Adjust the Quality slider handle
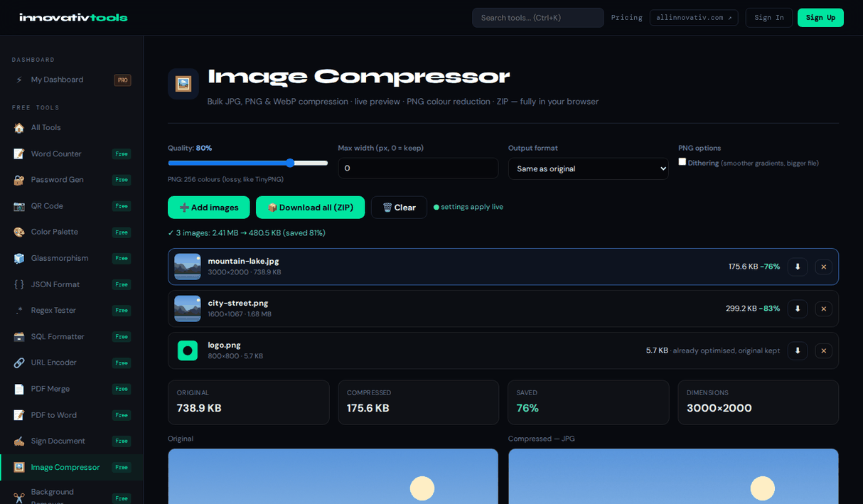The image size is (863, 504). (x=290, y=163)
